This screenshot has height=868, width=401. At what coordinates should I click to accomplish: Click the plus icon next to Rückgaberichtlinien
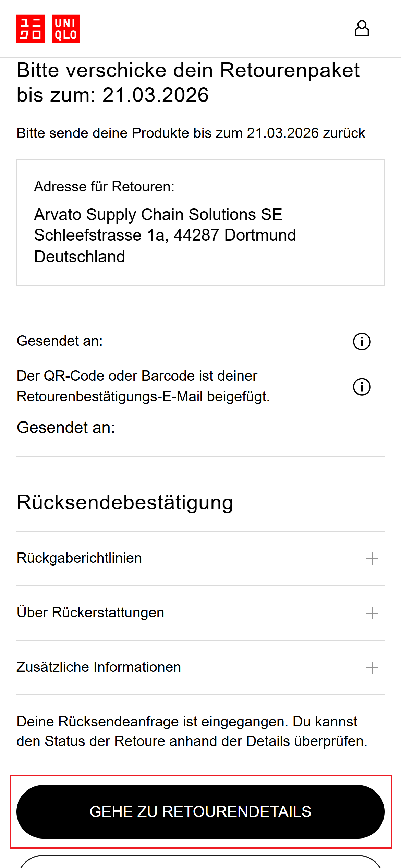(x=372, y=559)
